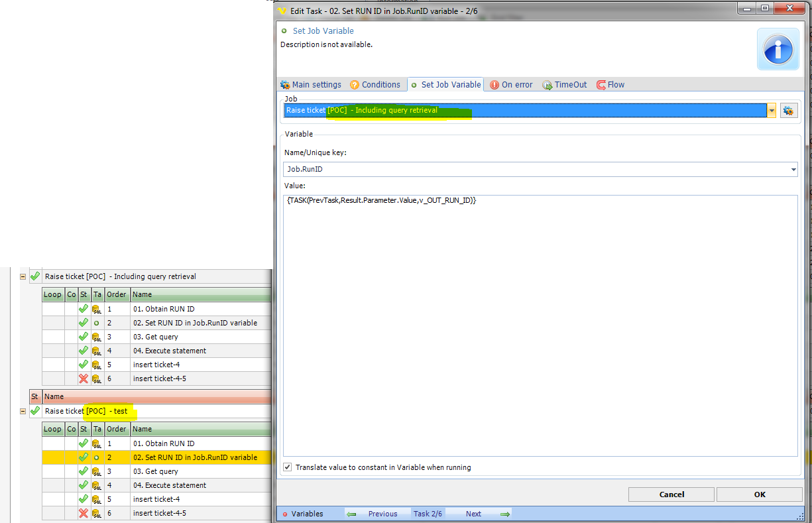The height and width of the screenshot is (523, 812).
Task: Click green arrow icon next to Next
Action: pyautogui.click(x=505, y=514)
